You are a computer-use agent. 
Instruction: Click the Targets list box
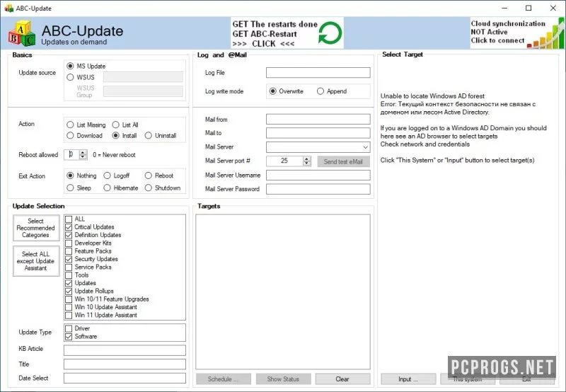(283, 292)
